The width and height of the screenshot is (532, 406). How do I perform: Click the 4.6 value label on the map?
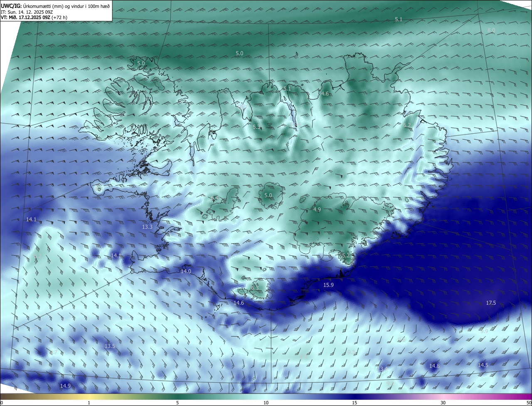pyautogui.click(x=325, y=94)
